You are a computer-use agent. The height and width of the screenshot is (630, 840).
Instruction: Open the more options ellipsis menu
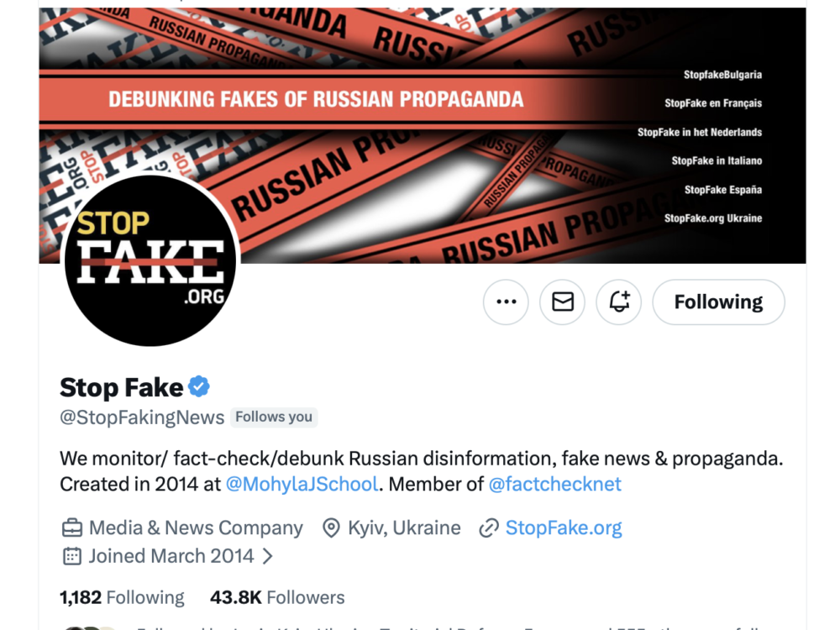[x=506, y=302]
